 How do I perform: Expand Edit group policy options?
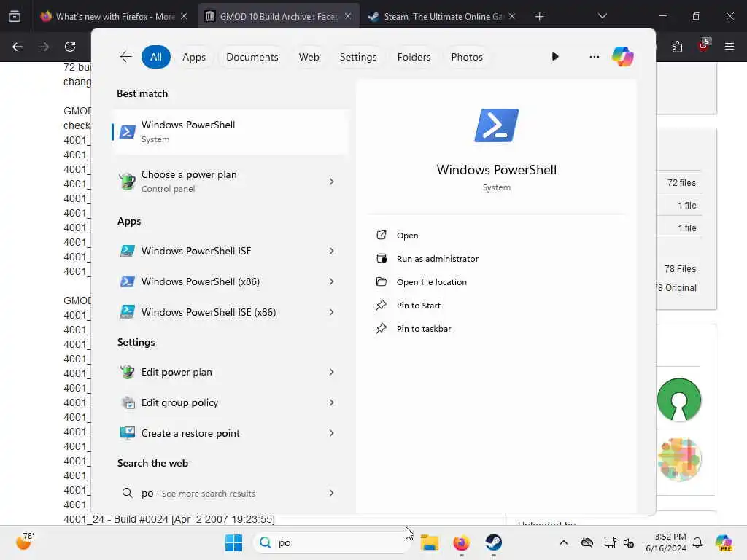coord(332,402)
